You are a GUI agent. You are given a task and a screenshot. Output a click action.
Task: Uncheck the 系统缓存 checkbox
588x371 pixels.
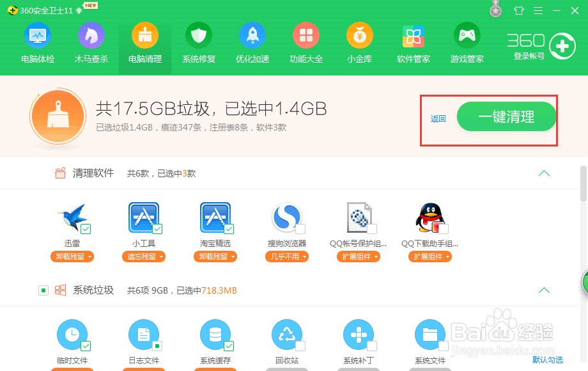229,346
